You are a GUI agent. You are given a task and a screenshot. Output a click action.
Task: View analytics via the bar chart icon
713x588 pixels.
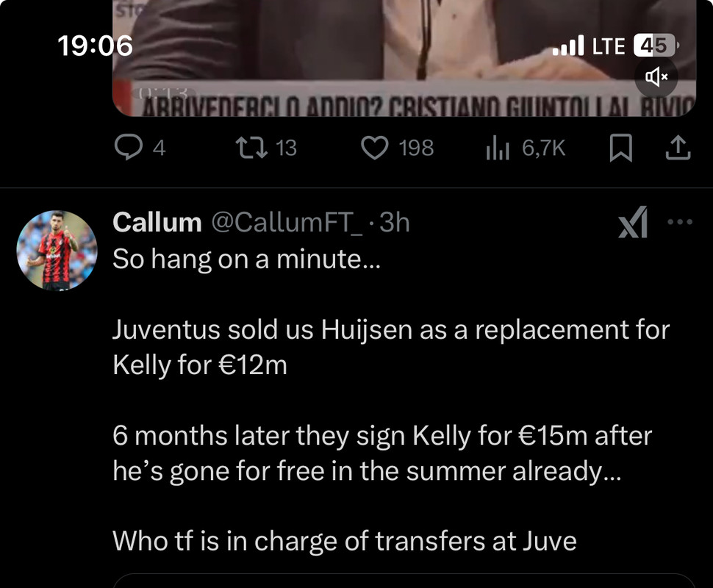pyautogui.click(x=498, y=148)
